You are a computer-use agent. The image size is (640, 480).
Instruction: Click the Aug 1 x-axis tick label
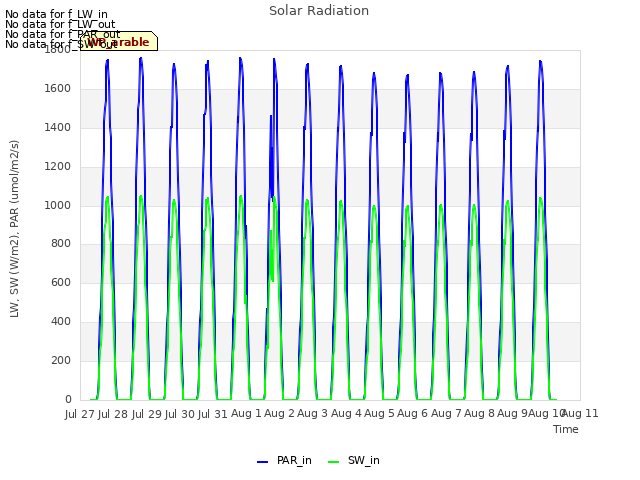tap(246, 414)
